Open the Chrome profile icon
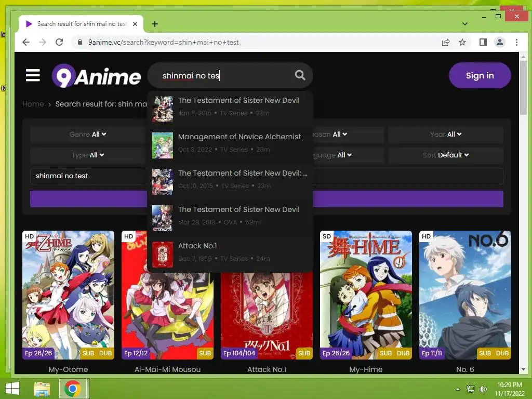The width and height of the screenshot is (532, 399). point(500,42)
